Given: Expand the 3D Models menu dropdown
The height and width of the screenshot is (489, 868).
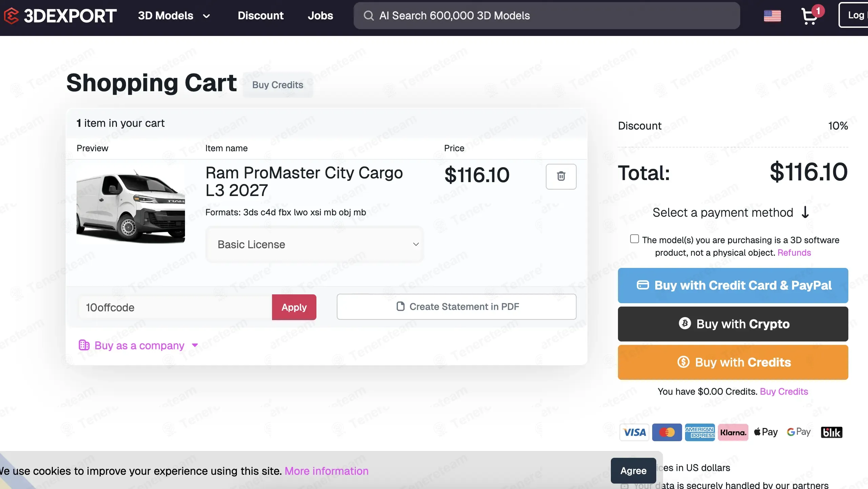Looking at the screenshot, I should click(x=174, y=16).
